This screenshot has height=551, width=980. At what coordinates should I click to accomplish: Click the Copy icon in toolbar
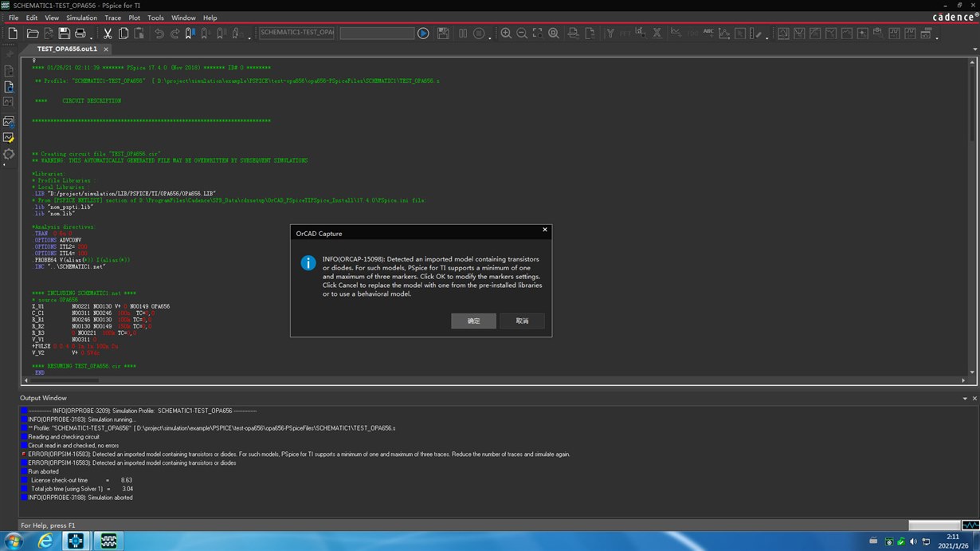(x=123, y=33)
